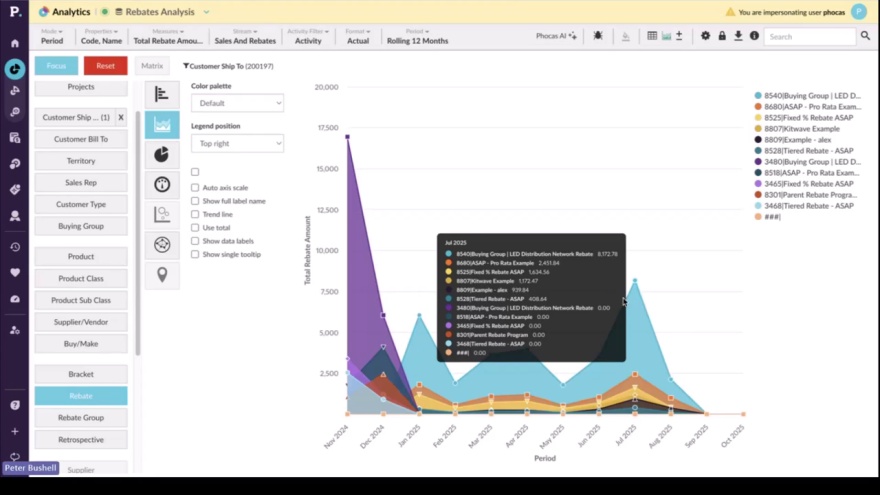Viewport: 880px width, 495px height.
Task: Check the Auto axis scale option
Action: (195, 187)
